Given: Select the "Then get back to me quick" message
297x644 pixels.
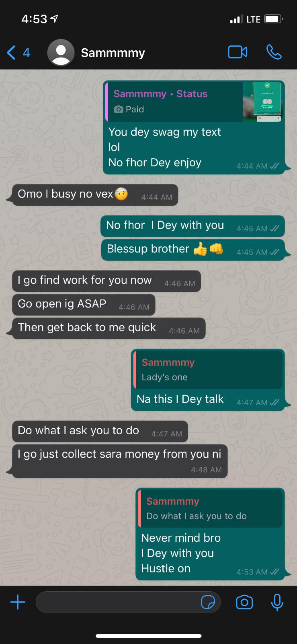Looking at the screenshot, I should click(x=109, y=328).
